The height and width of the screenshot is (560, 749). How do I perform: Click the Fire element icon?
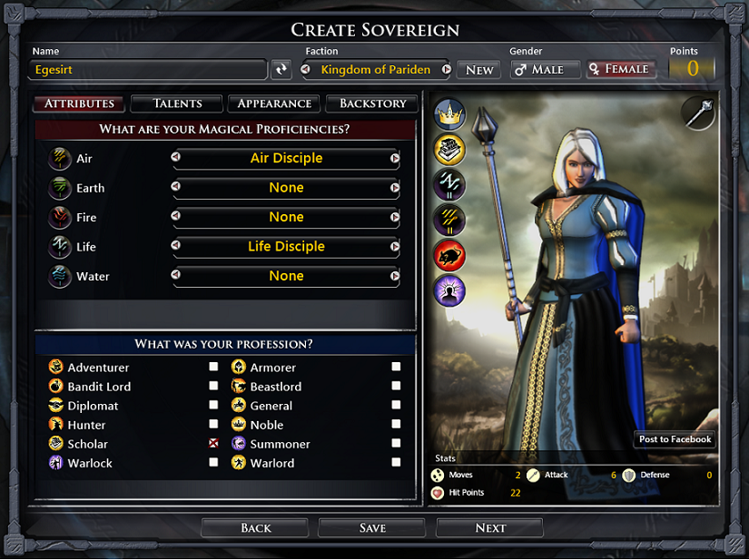[x=60, y=218]
